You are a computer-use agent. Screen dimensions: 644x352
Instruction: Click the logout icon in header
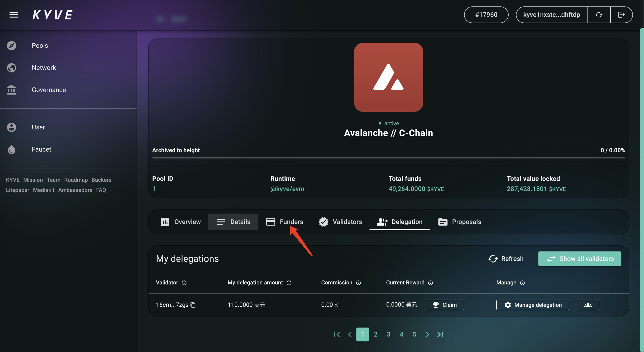tap(621, 15)
